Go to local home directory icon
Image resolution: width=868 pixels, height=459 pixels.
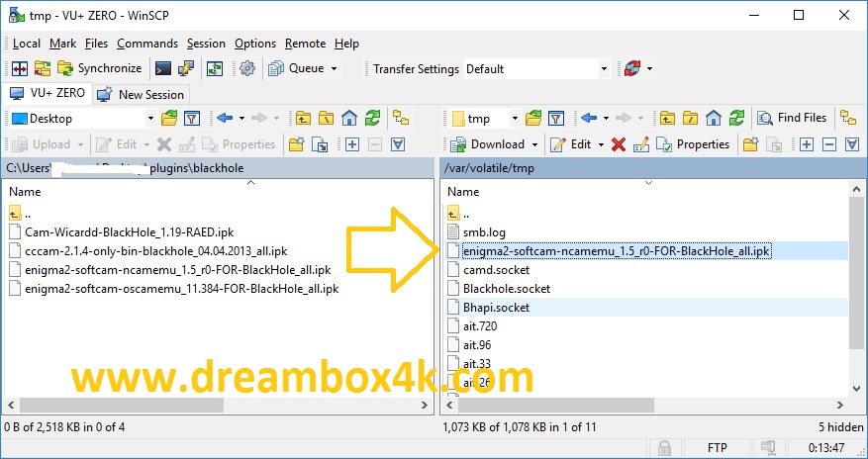pyautogui.click(x=349, y=118)
